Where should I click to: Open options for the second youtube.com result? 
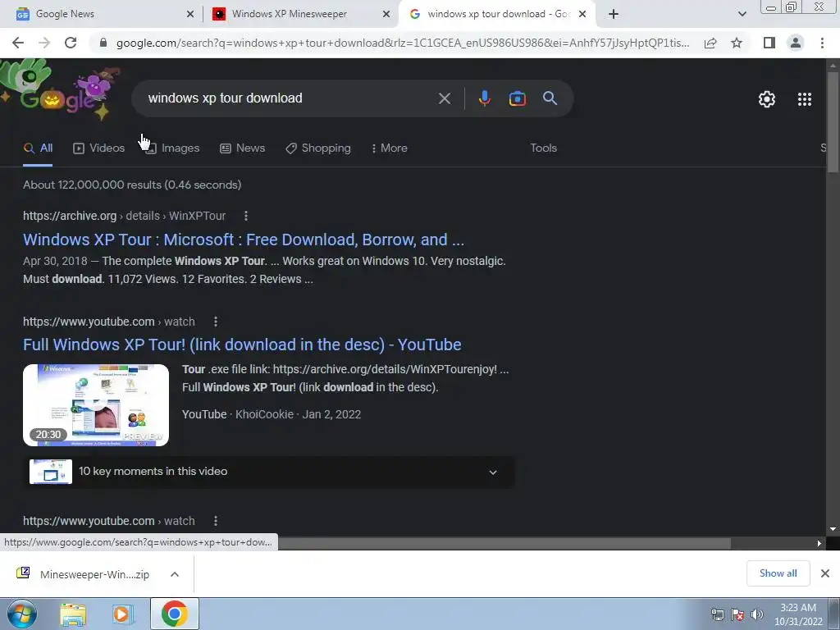click(216, 521)
